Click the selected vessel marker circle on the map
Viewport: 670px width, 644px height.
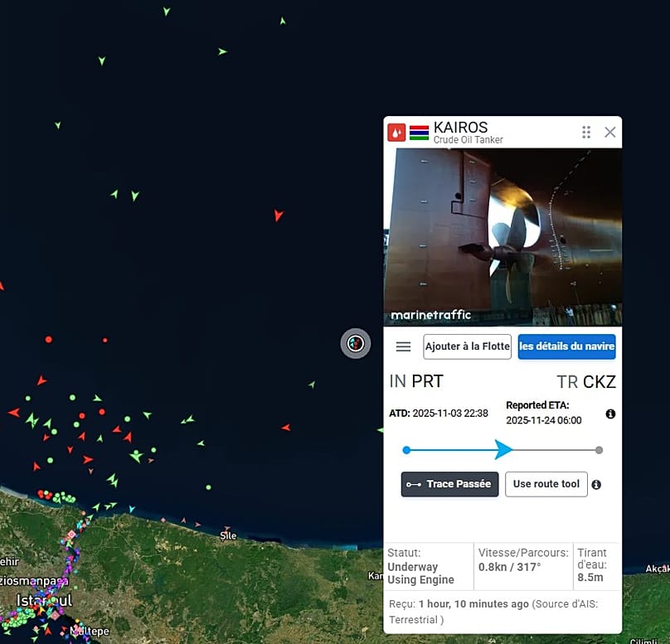click(356, 343)
